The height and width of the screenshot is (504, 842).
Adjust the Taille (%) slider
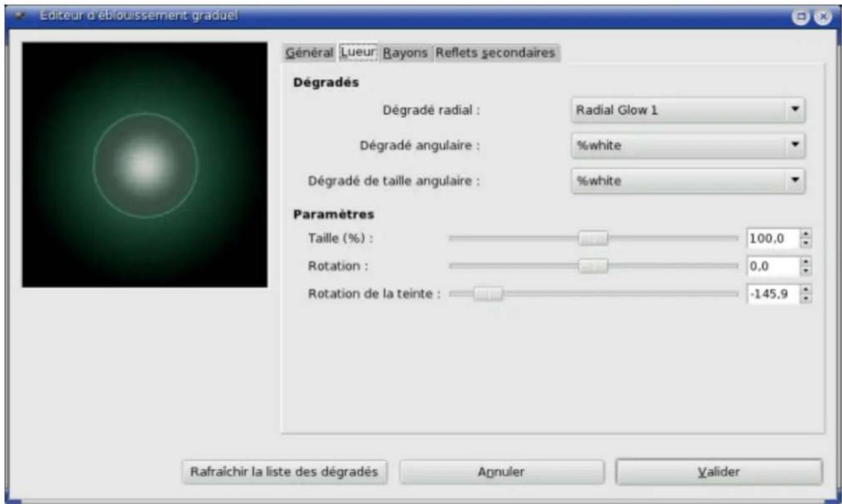pyautogui.click(x=593, y=237)
